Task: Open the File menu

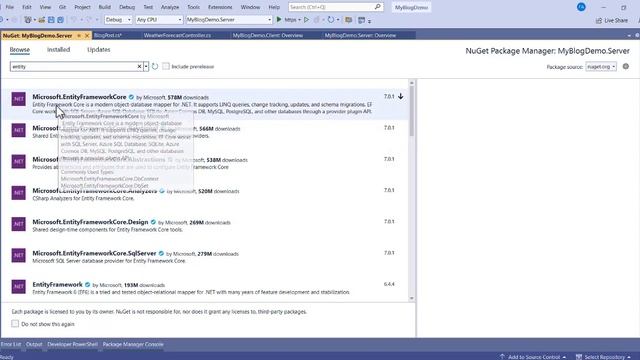Action: pyautogui.click(x=10, y=7)
